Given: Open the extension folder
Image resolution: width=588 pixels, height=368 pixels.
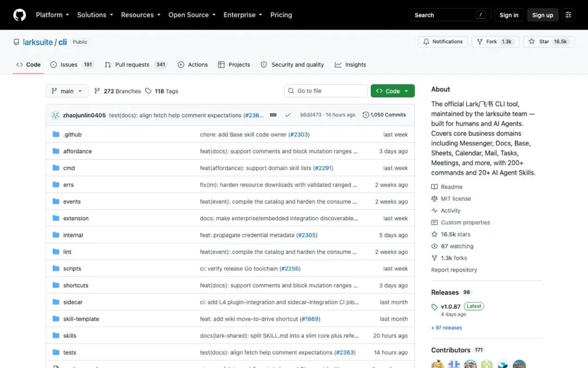Looking at the screenshot, I should (x=76, y=218).
